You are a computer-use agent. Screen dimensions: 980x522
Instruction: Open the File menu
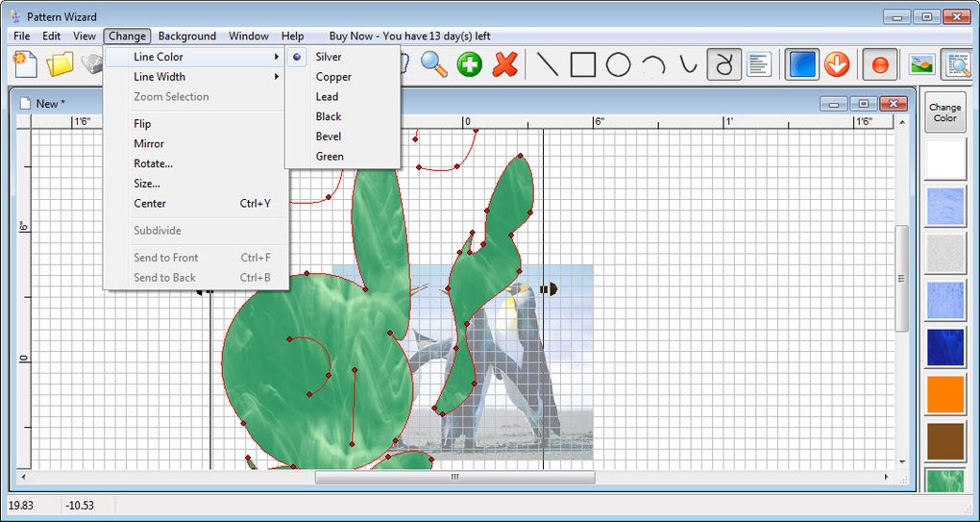(x=21, y=37)
